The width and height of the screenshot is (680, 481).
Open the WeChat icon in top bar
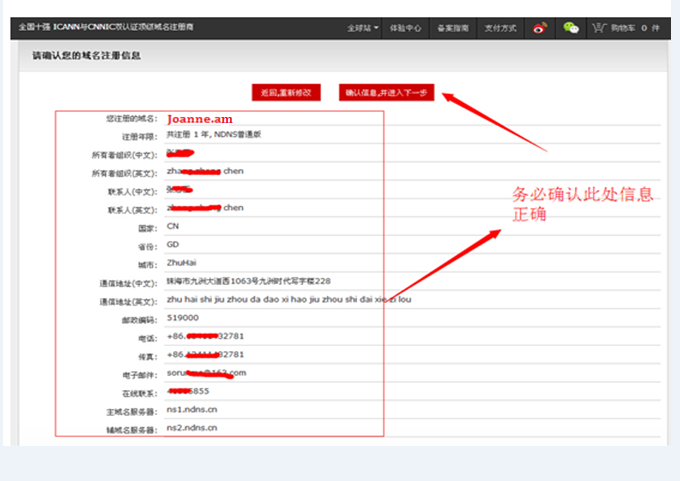(570, 28)
